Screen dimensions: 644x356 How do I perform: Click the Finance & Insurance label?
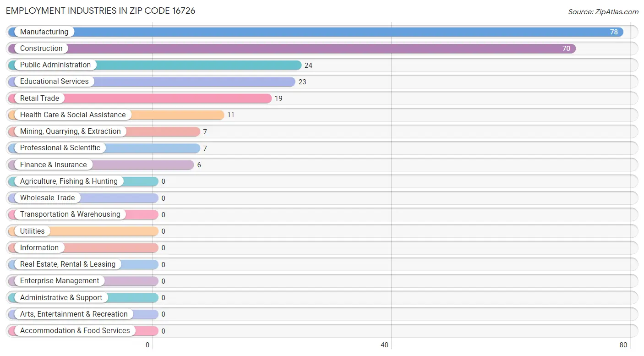(53, 164)
